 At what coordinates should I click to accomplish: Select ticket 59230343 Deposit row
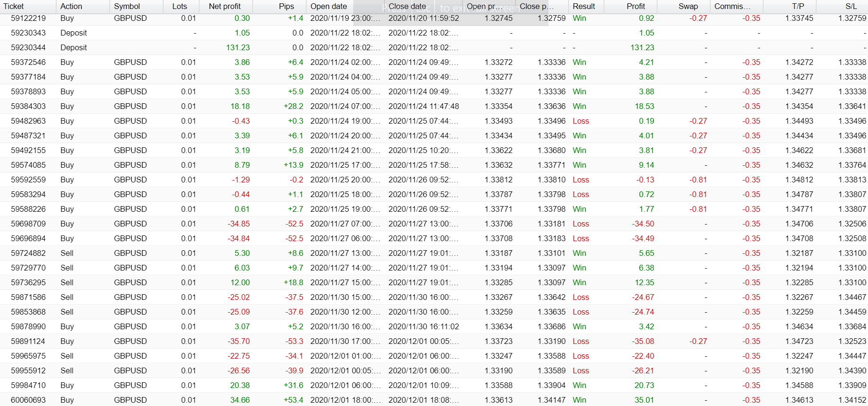coord(434,33)
